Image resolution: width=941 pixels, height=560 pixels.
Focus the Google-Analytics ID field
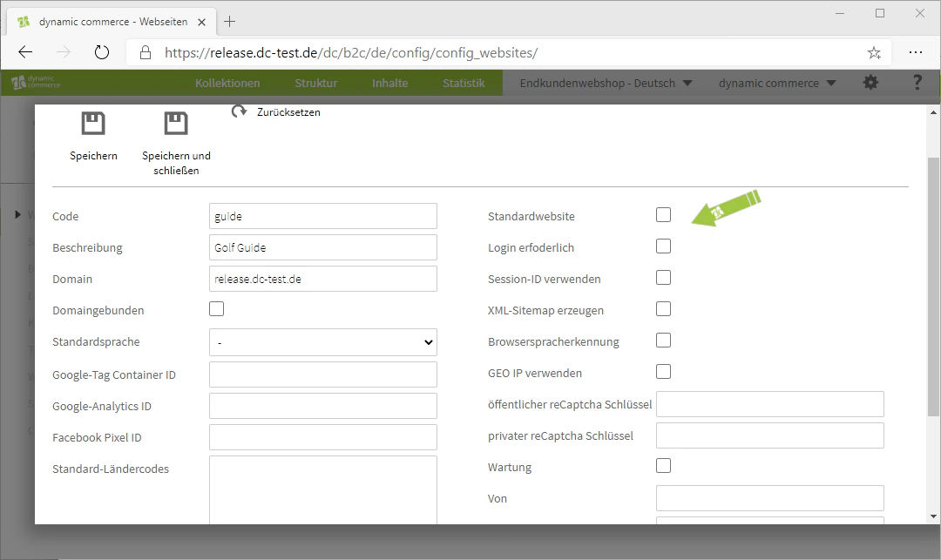point(323,406)
